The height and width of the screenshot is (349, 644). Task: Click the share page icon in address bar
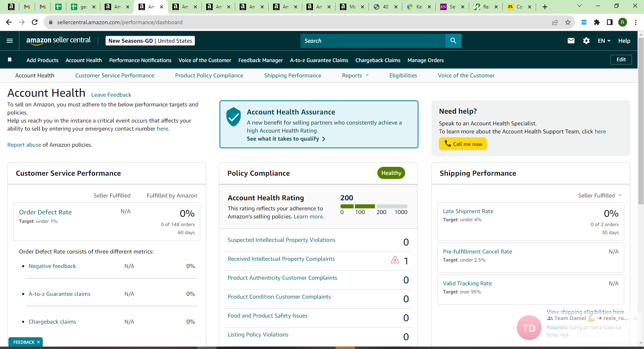pos(555,22)
